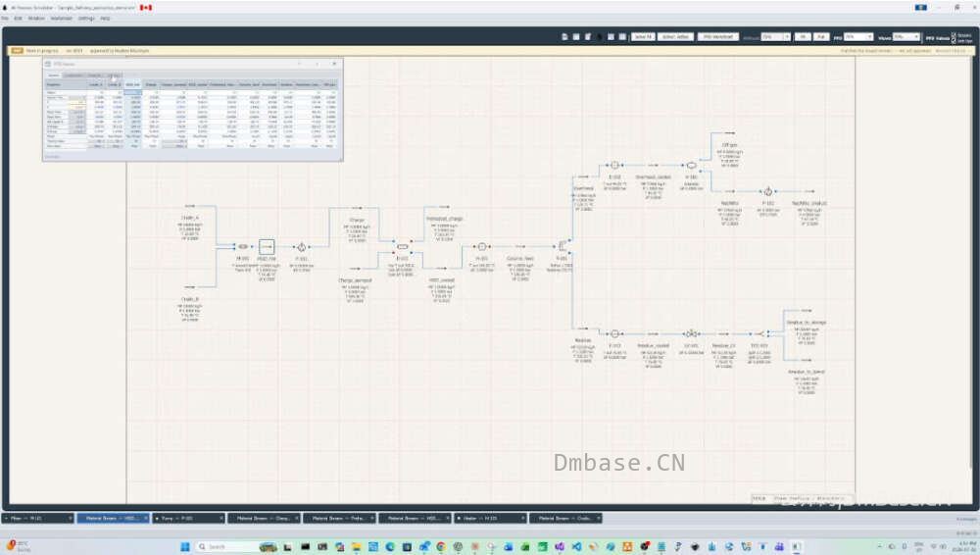
Task: Click the Solve All button
Action: click(643, 37)
